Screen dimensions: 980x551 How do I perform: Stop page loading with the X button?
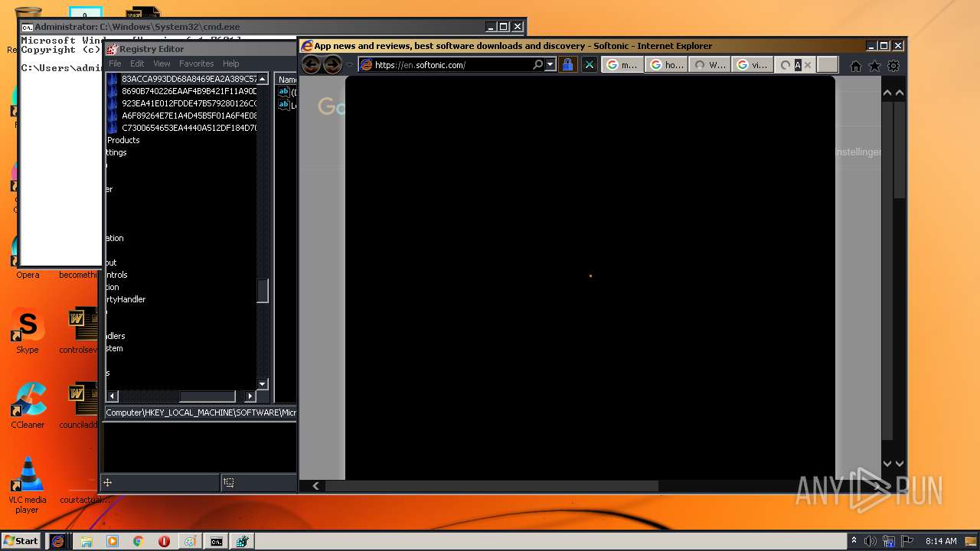point(589,65)
